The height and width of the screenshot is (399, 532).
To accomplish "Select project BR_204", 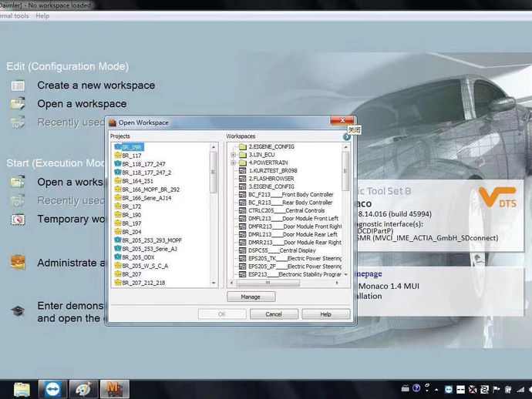I will pyautogui.click(x=132, y=232).
